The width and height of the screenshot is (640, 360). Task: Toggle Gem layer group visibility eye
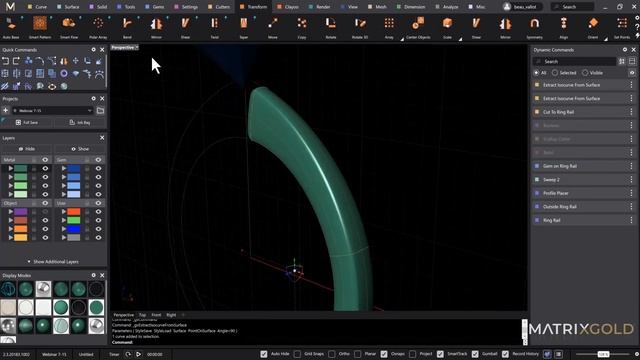point(98,160)
